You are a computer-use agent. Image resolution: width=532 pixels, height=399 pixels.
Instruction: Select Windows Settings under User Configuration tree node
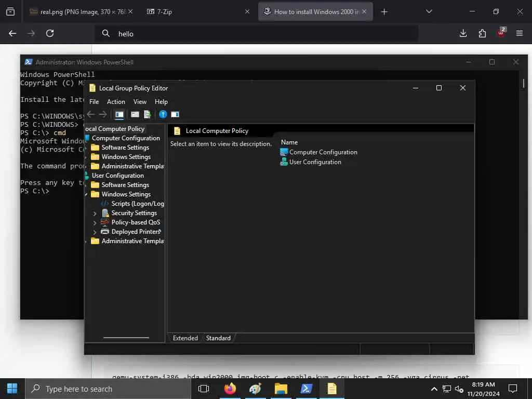(x=126, y=194)
